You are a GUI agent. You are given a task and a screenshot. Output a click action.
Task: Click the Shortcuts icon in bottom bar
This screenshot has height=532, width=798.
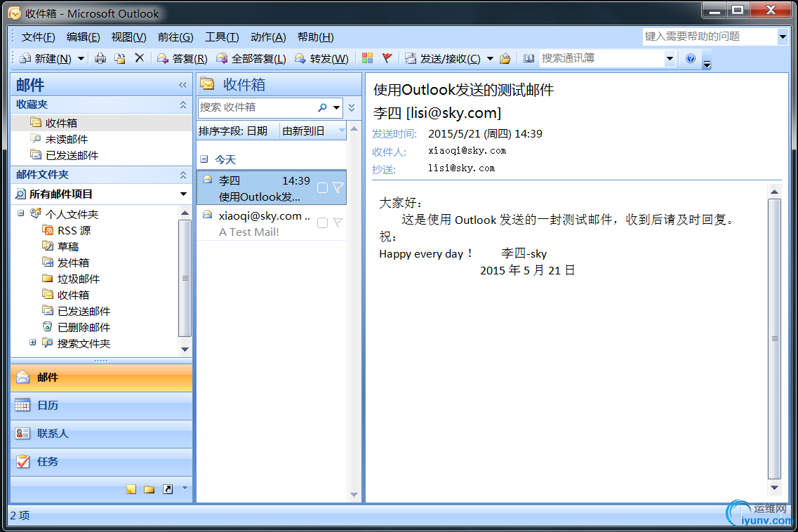(168, 489)
